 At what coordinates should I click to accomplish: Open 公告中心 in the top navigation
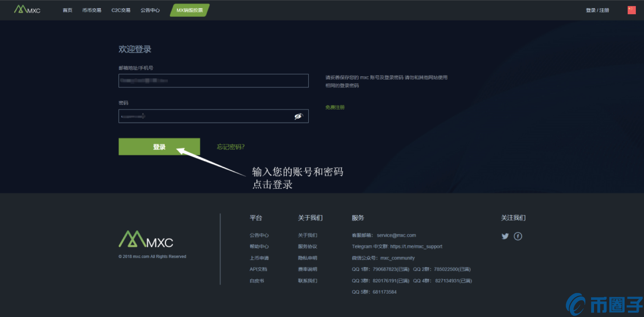coord(150,10)
